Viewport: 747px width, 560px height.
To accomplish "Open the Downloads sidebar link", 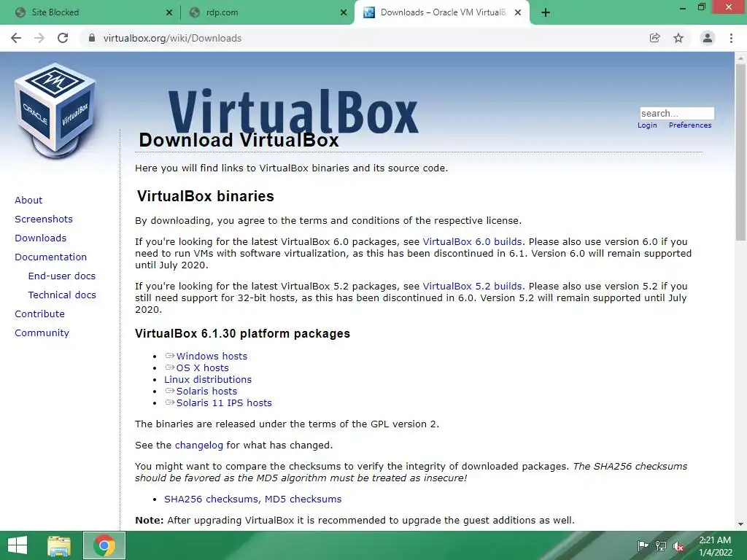I will point(41,238).
